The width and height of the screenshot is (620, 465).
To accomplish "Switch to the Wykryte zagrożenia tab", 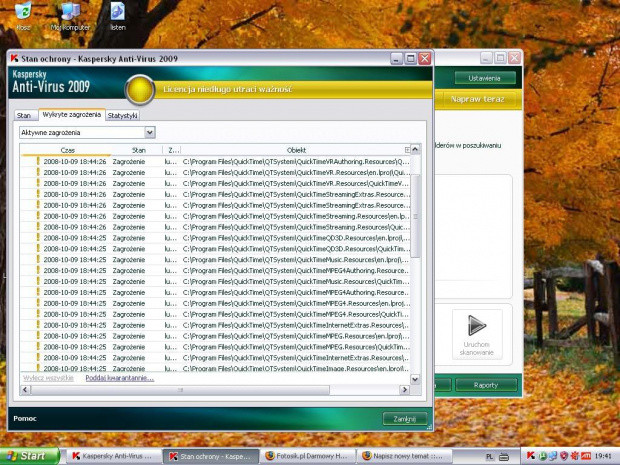I will [72, 115].
